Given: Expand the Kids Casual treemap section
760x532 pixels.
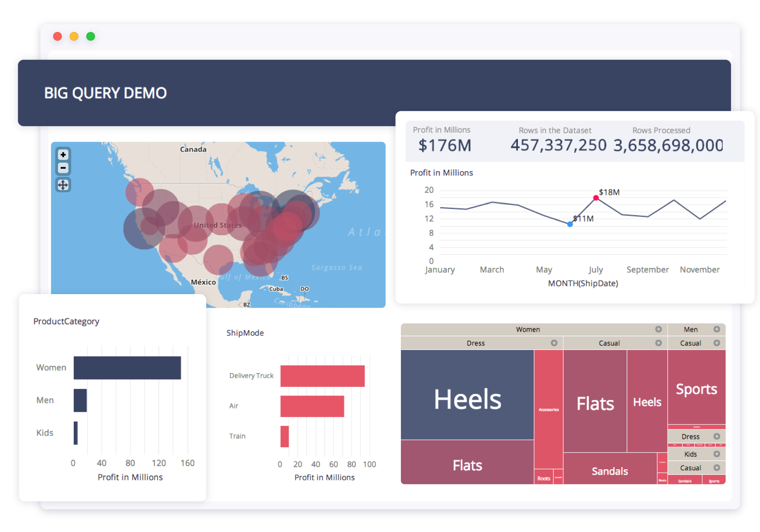Looking at the screenshot, I should pos(717,468).
